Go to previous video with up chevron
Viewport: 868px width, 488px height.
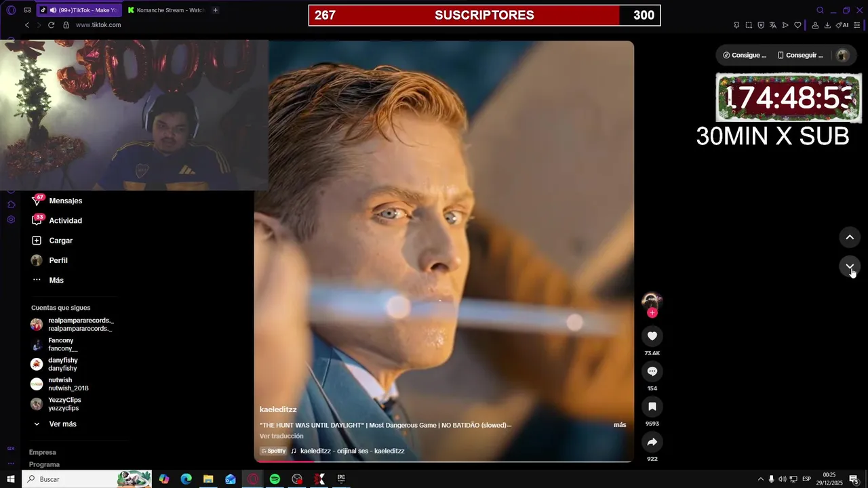(x=850, y=237)
